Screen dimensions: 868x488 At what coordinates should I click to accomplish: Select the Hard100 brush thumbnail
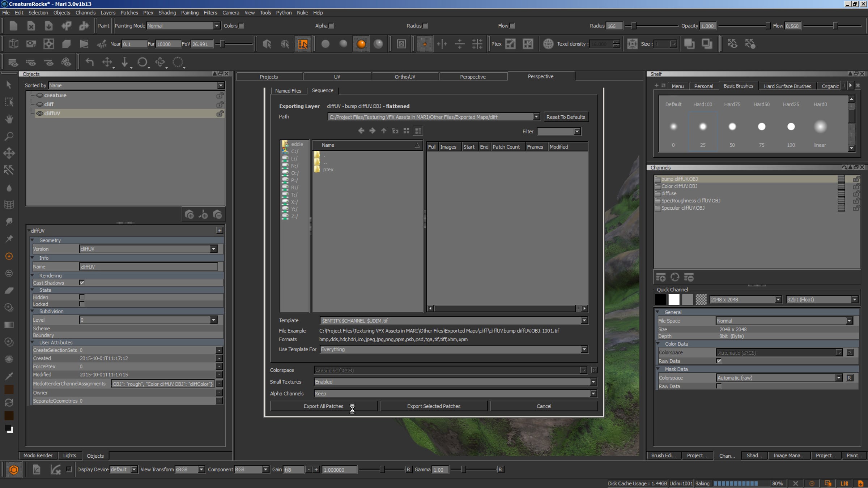point(702,127)
